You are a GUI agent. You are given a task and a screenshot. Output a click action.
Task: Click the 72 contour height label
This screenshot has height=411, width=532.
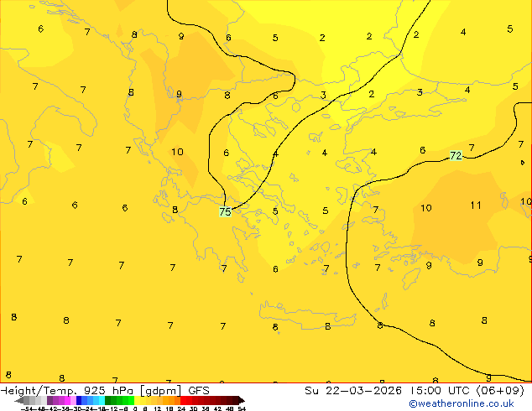coord(456,156)
